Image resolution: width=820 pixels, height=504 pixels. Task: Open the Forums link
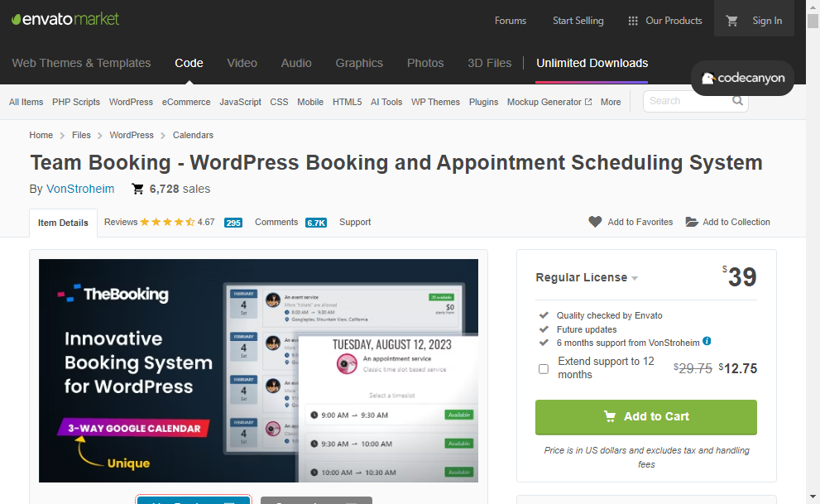coord(511,21)
